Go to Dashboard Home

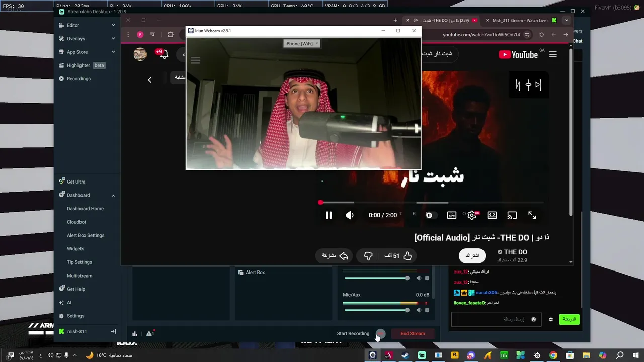85,209
